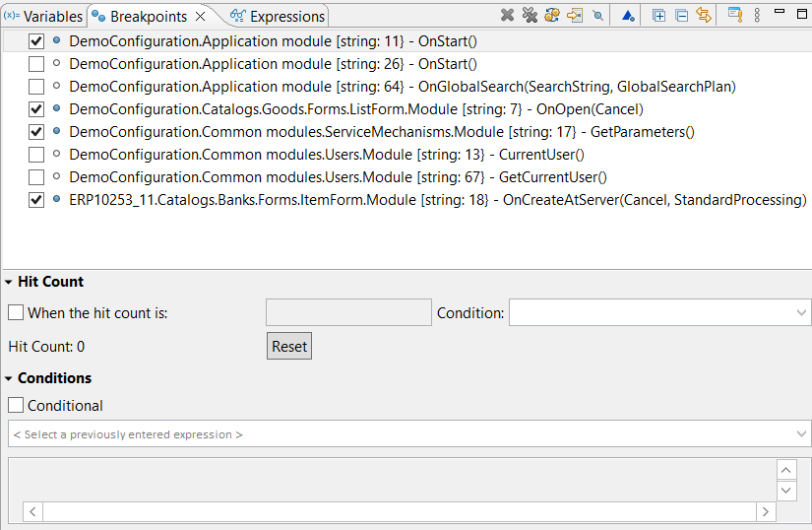Click Expand All plus icon

point(658,15)
